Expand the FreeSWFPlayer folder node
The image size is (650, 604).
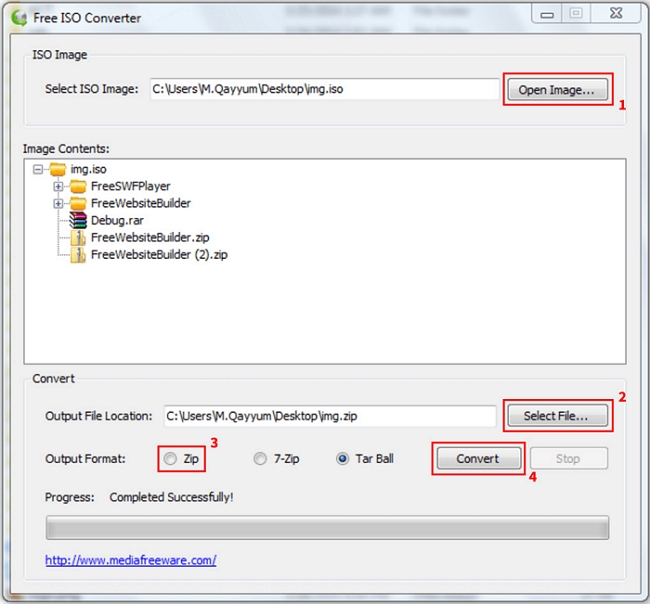click(x=58, y=187)
